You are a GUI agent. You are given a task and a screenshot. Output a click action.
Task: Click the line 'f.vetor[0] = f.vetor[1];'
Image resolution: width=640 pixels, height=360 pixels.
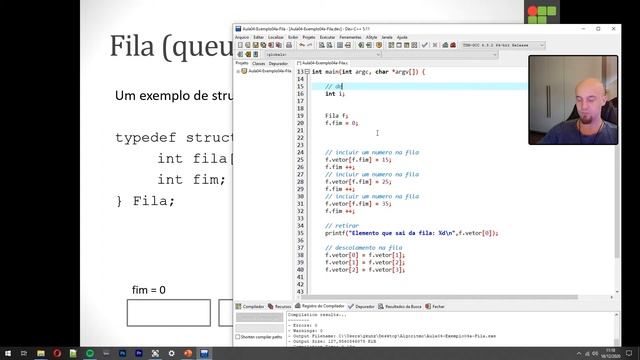click(x=365, y=255)
